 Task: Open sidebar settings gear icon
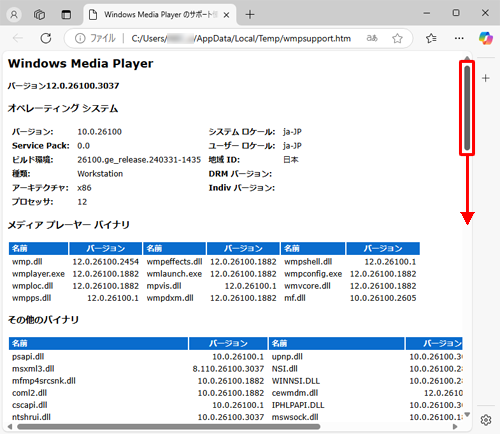point(486,420)
